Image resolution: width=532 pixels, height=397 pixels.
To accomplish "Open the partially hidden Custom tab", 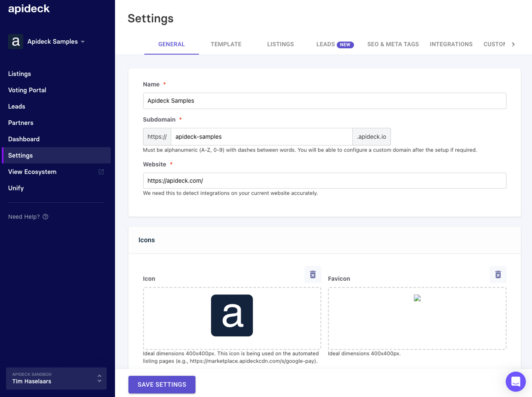I will click(x=494, y=44).
